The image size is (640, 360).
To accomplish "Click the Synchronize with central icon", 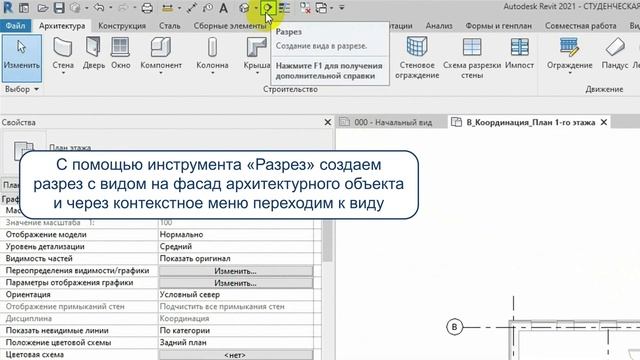I will pos(75,8).
